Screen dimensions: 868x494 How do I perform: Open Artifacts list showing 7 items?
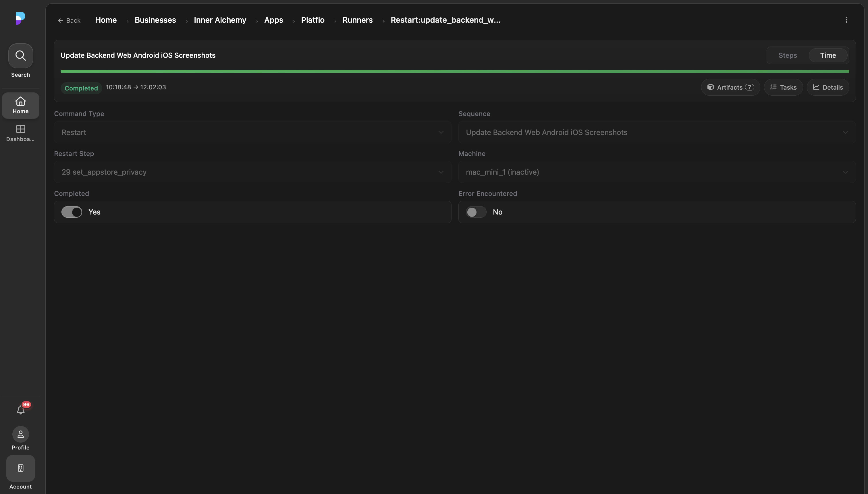pos(730,87)
